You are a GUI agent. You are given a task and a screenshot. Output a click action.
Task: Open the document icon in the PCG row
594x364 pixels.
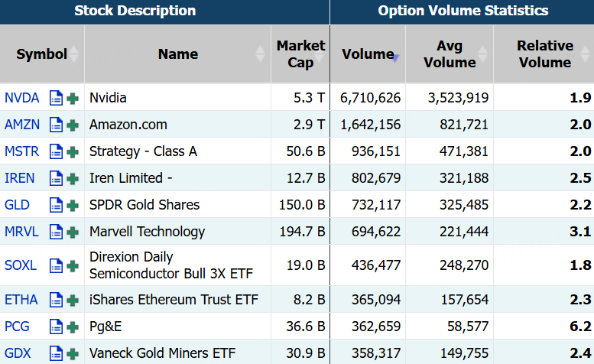[x=56, y=327]
